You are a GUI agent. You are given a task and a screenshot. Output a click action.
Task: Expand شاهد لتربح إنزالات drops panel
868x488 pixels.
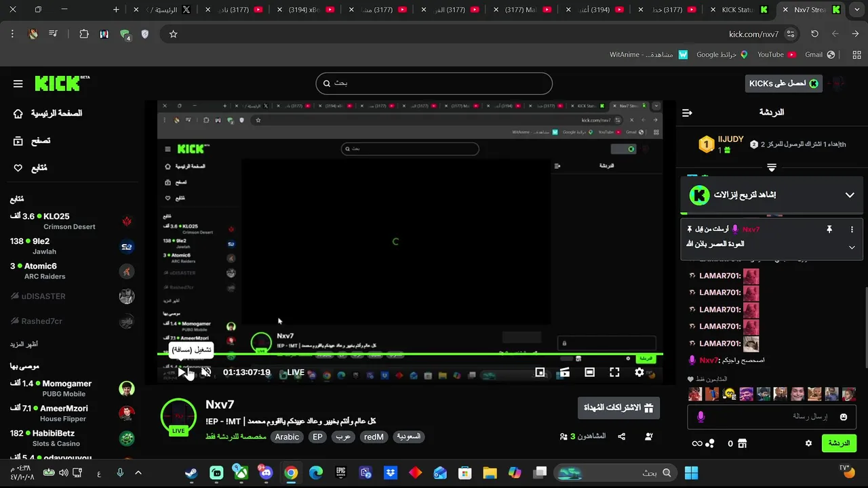850,195
